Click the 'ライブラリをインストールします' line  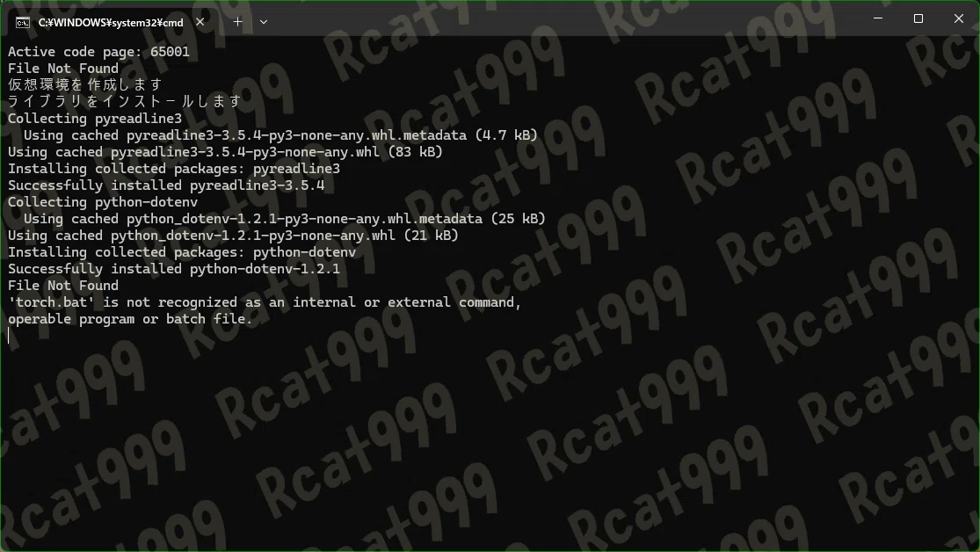pyautogui.click(x=125, y=102)
